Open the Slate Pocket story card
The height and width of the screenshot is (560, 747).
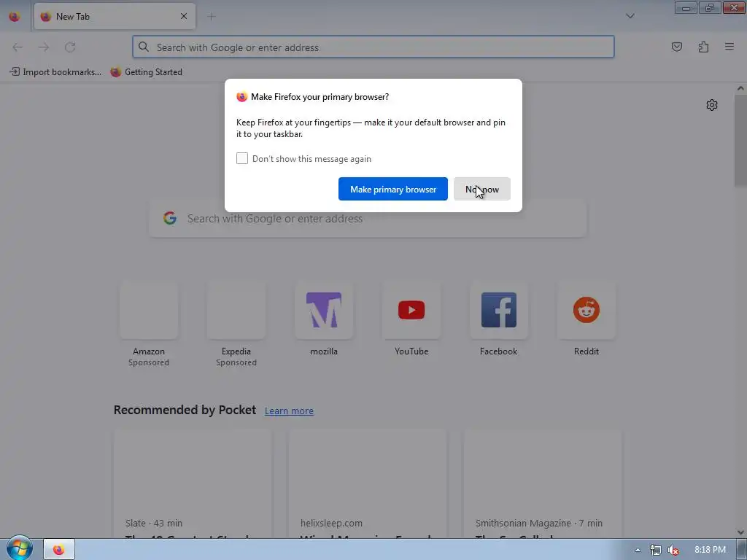click(x=193, y=484)
